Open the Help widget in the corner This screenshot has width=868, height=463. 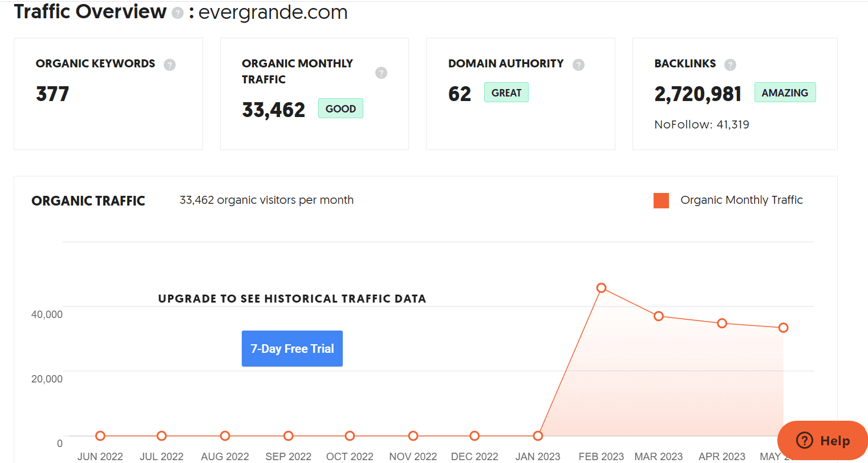tap(822, 441)
